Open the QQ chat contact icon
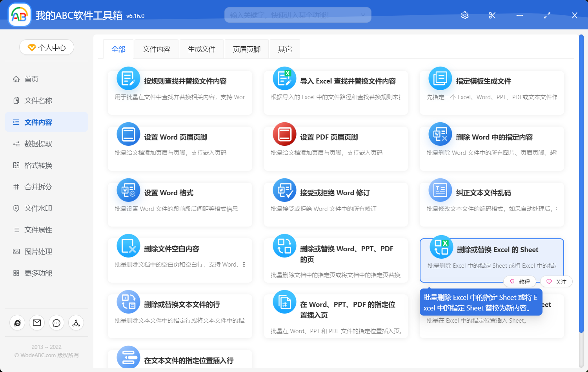This screenshot has height=372, width=588. coord(56,323)
